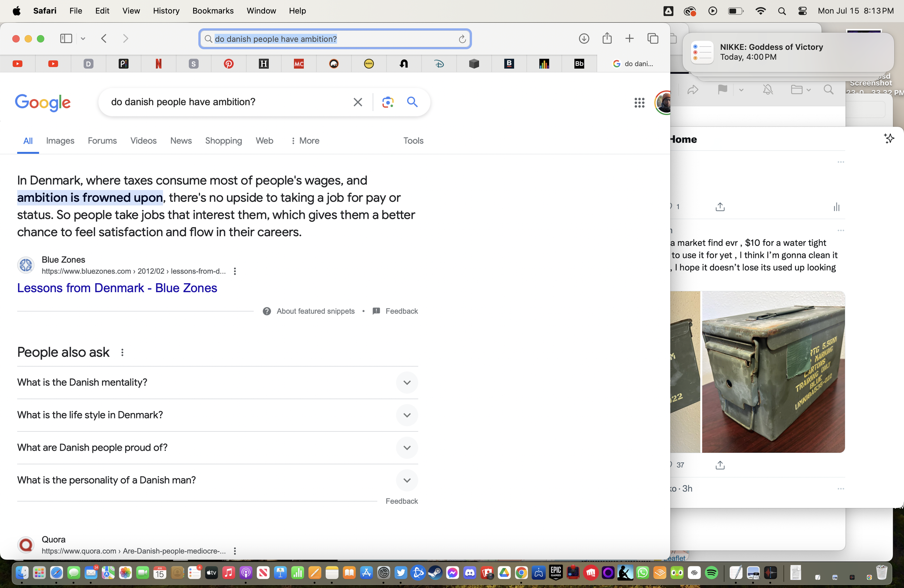Click the Google Lens camera search icon
The width and height of the screenshot is (904, 588).
[x=387, y=102]
